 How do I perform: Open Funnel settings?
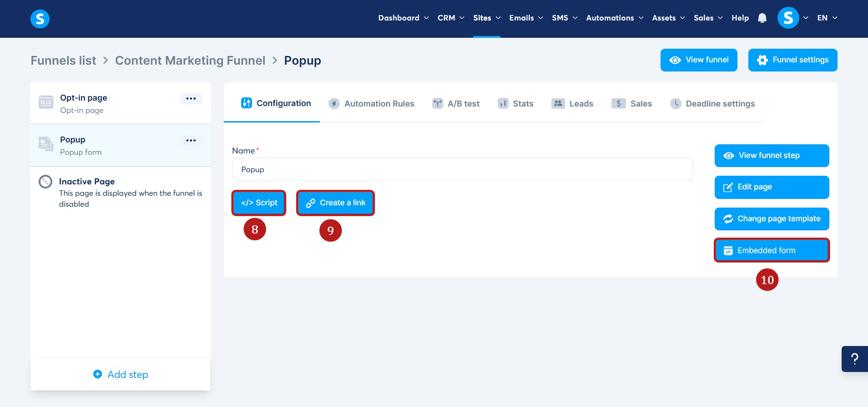pyautogui.click(x=793, y=60)
